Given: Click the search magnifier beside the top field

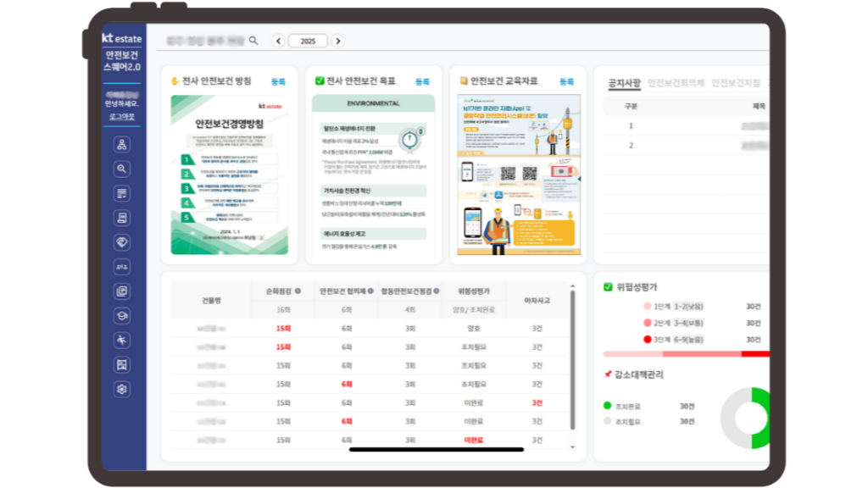Looking at the screenshot, I should coord(253,41).
